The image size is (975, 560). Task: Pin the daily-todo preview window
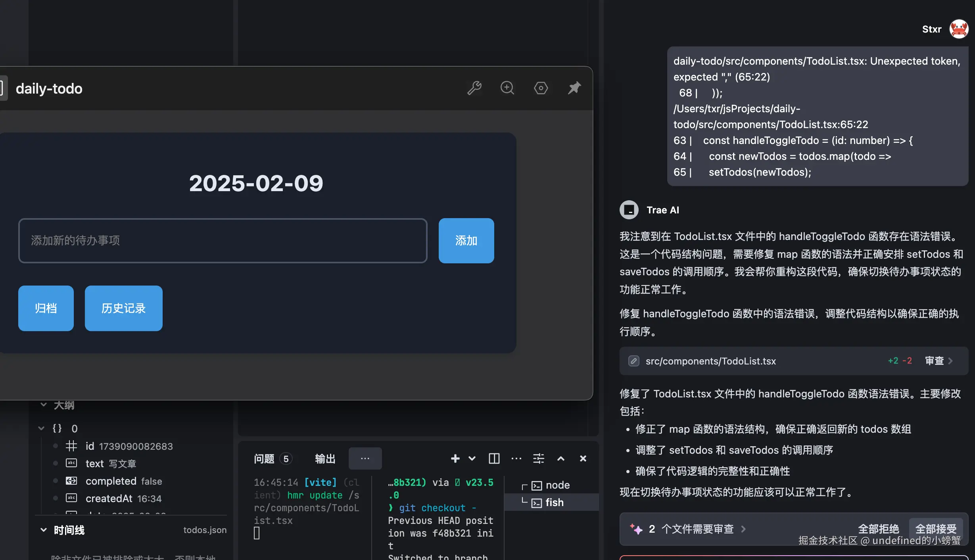pyautogui.click(x=574, y=88)
